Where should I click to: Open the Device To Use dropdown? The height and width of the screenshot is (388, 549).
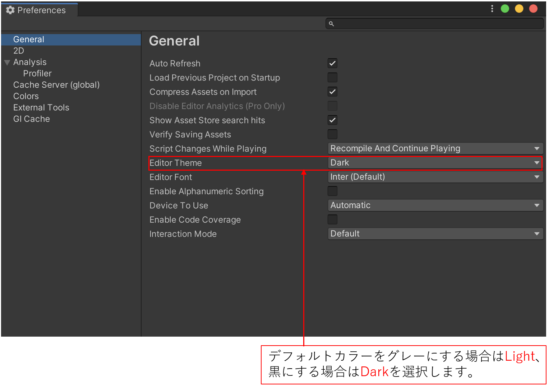435,205
